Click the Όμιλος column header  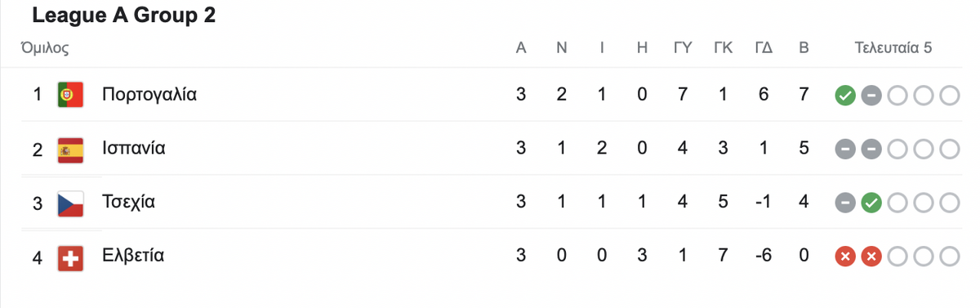(x=44, y=49)
